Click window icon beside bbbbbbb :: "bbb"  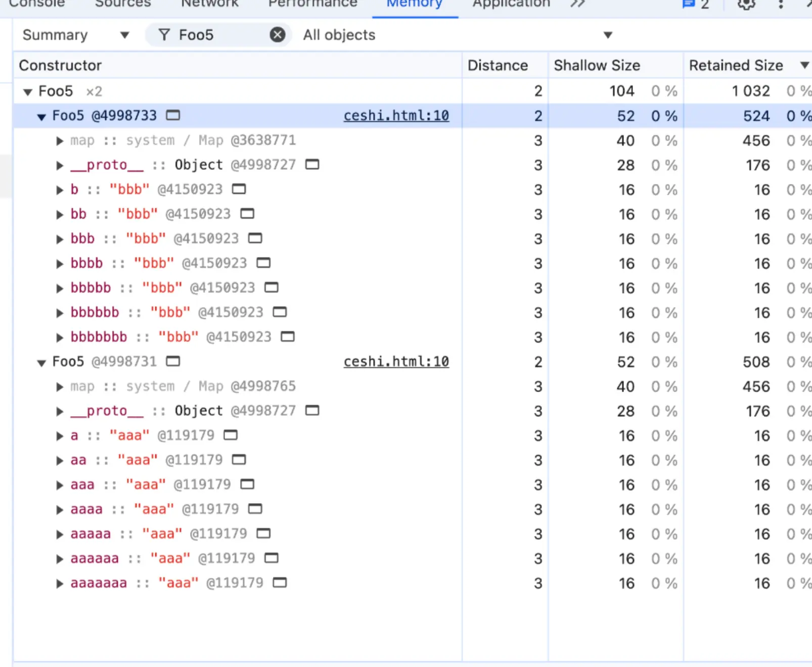[288, 337]
